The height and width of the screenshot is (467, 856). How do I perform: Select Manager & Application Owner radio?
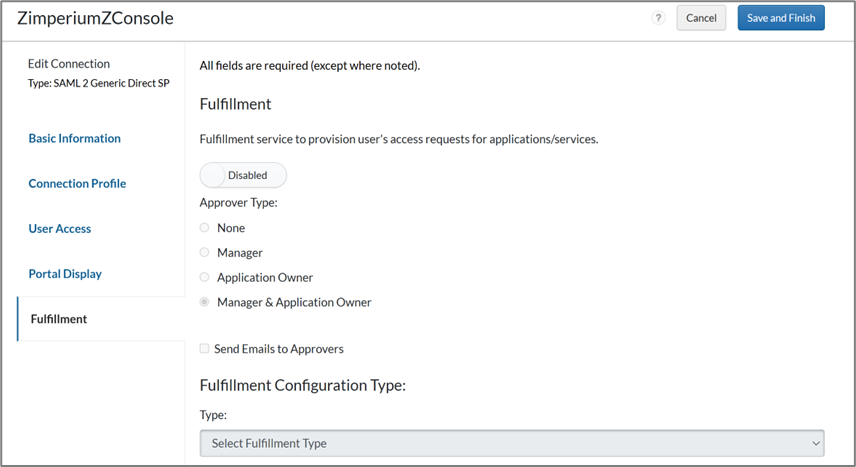205,302
